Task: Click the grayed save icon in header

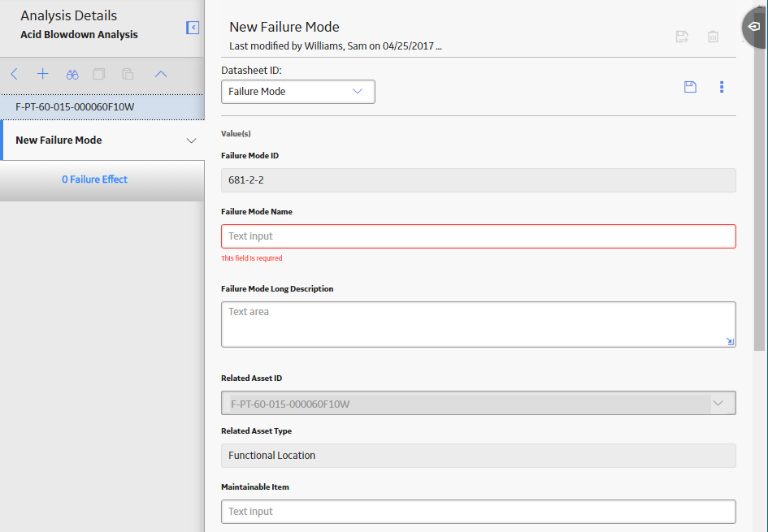Action: click(682, 37)
